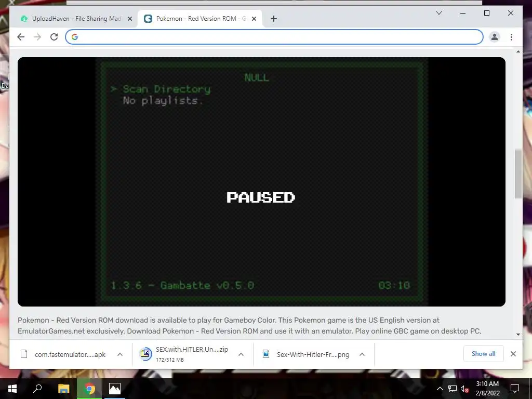Click the muted volume tray icon
This screenshot has height=399, width=532.
(x=465, y=389)
